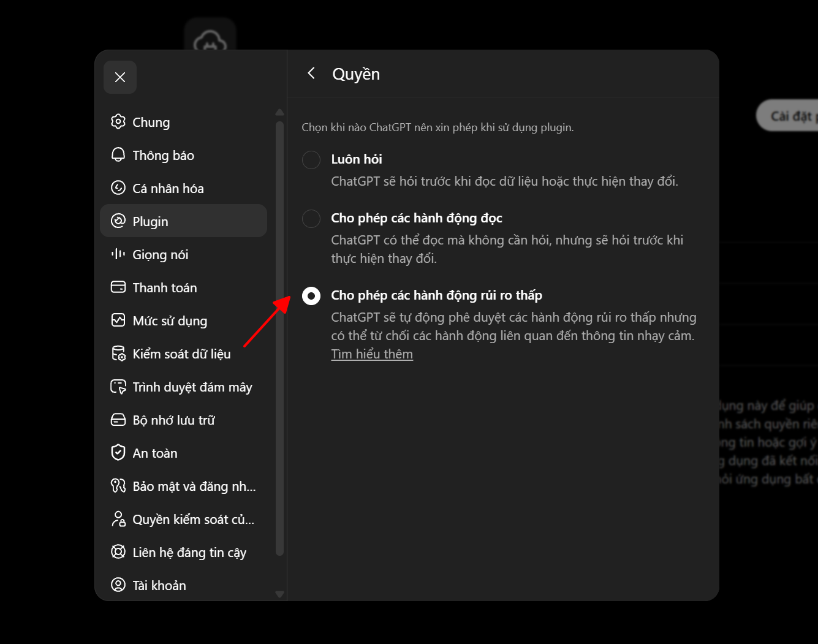Click the sidebar scrollbar down arrow
This screenshot has height=644, width=818.
[x=279, y=594]
